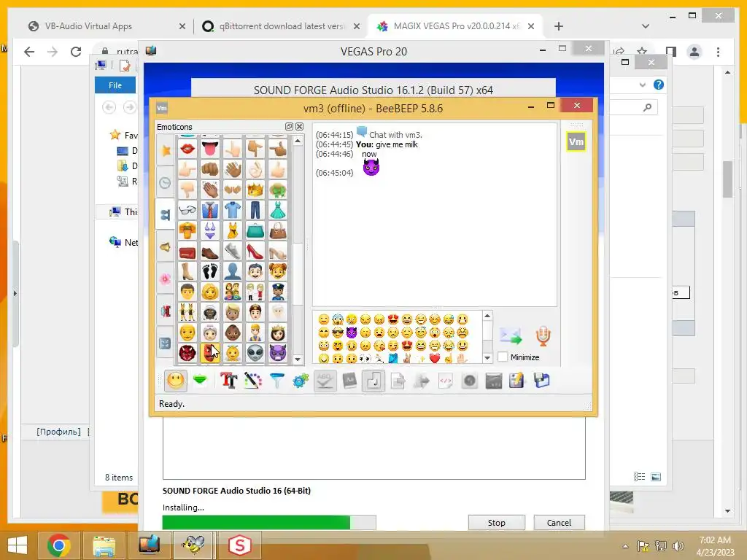Switch Explorer to details view icon
The image size is (747, 560).
(x=639, y=477)
